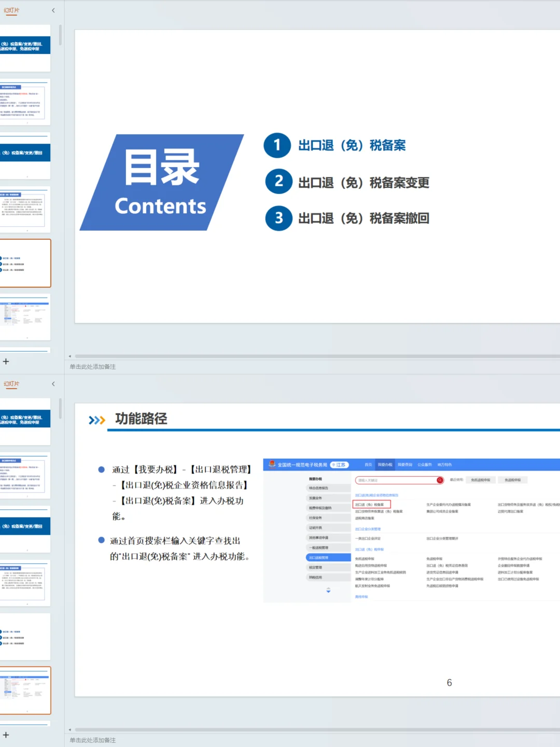Collapse the slide panel in the 目录 window
Screen dimensions: 560x747
click(53, 10)
